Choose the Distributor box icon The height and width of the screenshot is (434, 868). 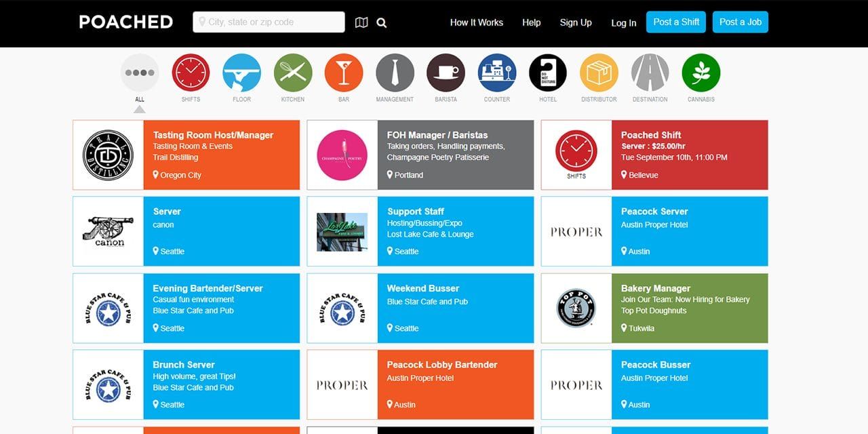pos(599,73)
